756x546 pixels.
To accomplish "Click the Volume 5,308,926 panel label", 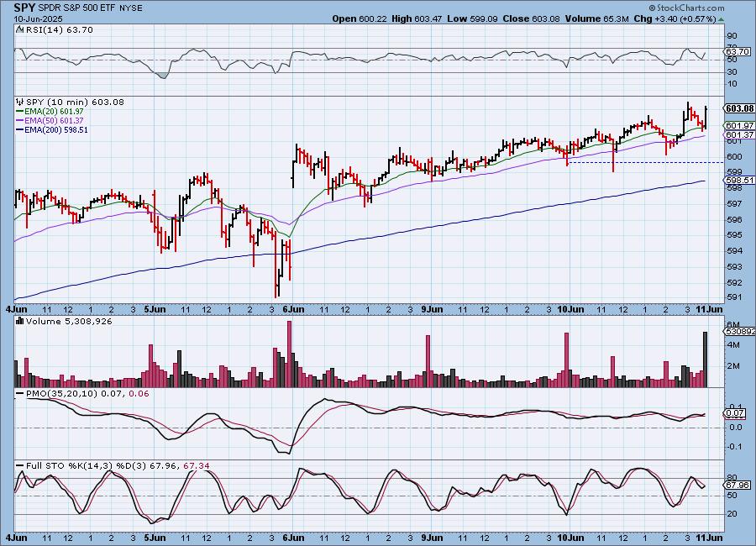I will click(69, 321).
